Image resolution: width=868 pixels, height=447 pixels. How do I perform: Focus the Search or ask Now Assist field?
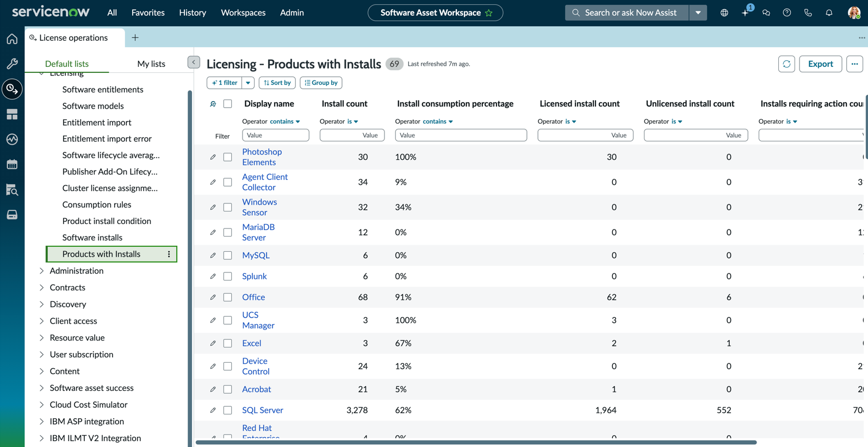[627, 13]
